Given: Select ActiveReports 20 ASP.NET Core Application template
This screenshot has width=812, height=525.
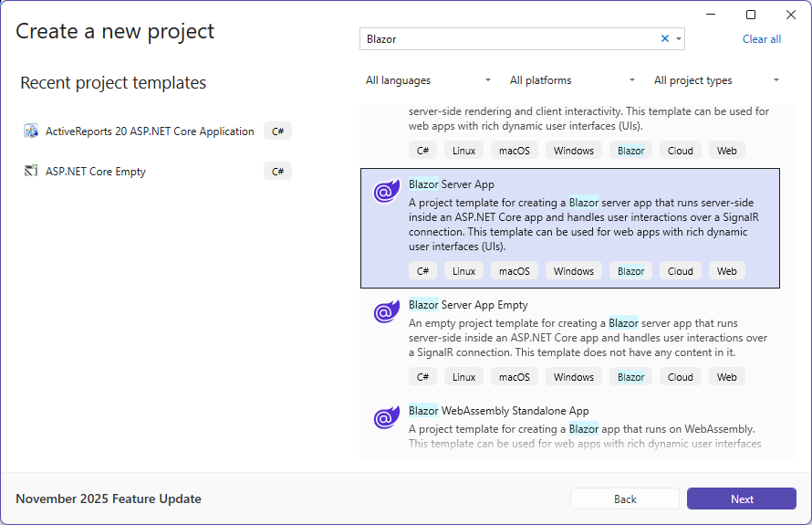Looking at the screenshot, I should [x=150, y=131].
